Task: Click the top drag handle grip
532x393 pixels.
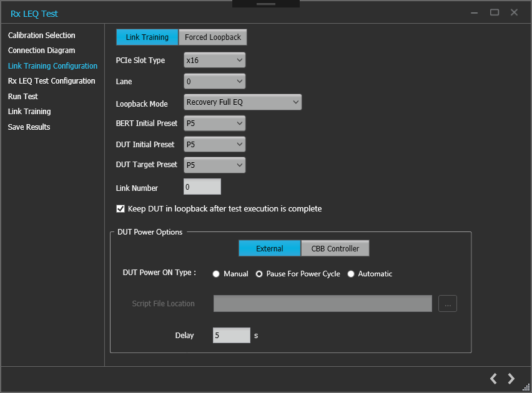Action: (x=266, y=4)
